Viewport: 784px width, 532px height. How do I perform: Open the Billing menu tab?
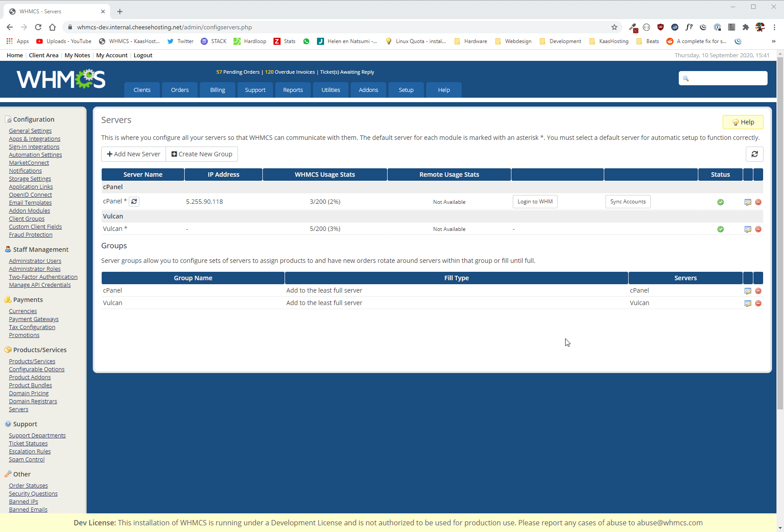(218, 90)
